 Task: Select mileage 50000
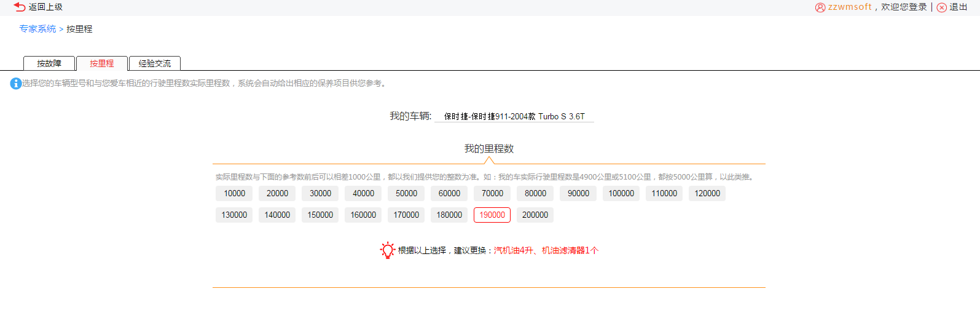406,193
